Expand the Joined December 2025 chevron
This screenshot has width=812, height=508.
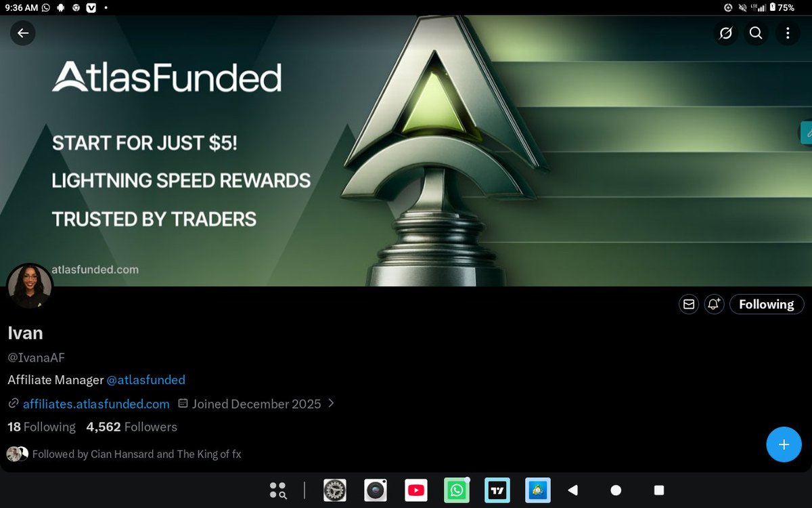pos(331,403)
